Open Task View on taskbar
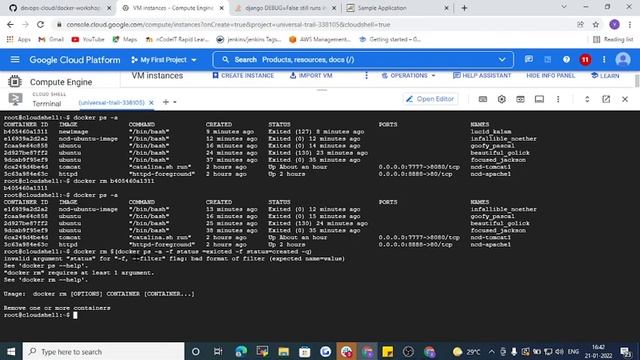Image resolution: width=640 pixels, height=360 pixels. 218,351
